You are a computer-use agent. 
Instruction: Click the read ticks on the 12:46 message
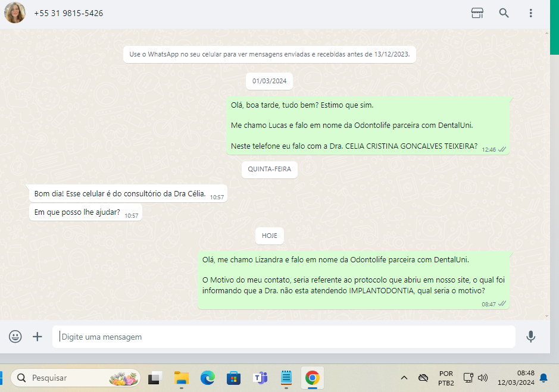click(502, 149)
